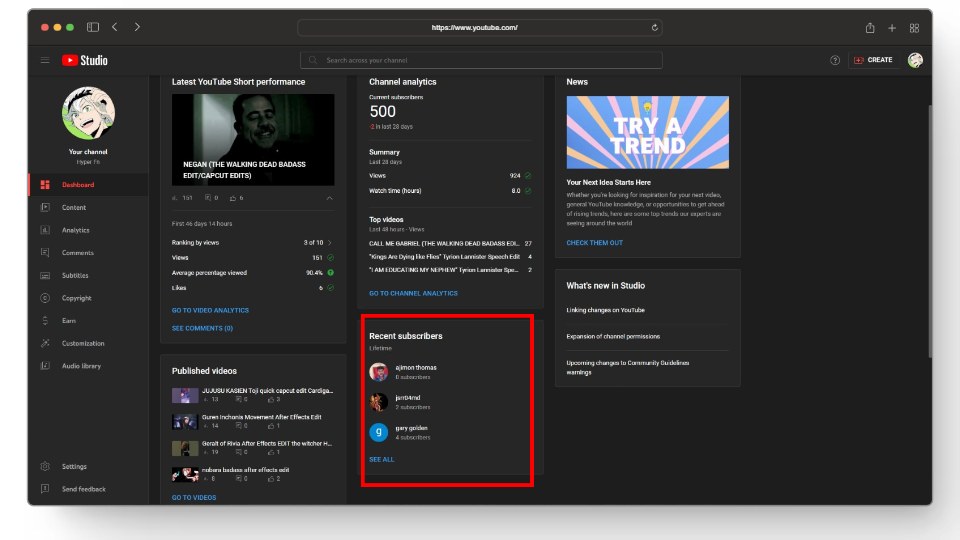Click the NEGAN Short video thumbnail
The image size is (960, 540).
253,139
